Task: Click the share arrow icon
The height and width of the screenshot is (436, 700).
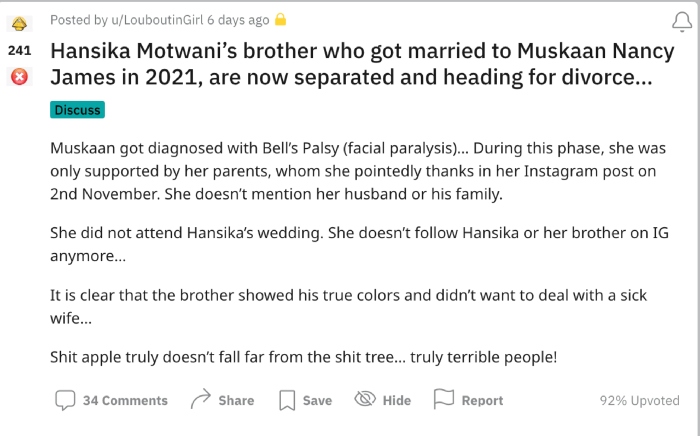Action: point(200,399)
